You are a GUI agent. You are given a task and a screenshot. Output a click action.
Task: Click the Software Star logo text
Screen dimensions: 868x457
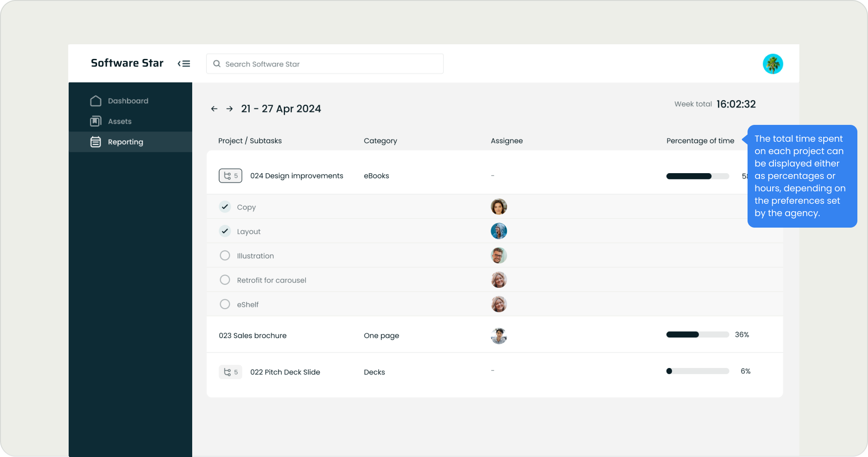click(x=127, y=63)
